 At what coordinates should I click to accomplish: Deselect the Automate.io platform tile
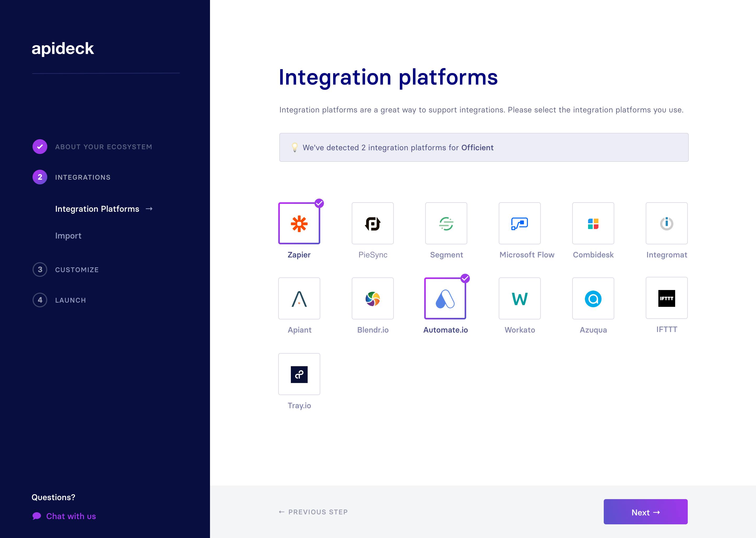pos(445,298)
